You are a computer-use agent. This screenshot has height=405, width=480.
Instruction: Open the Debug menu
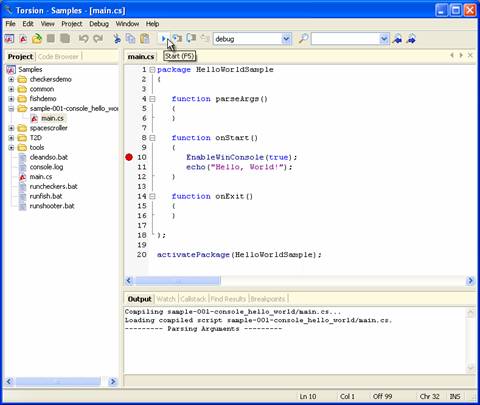click(x=99, y=24)
